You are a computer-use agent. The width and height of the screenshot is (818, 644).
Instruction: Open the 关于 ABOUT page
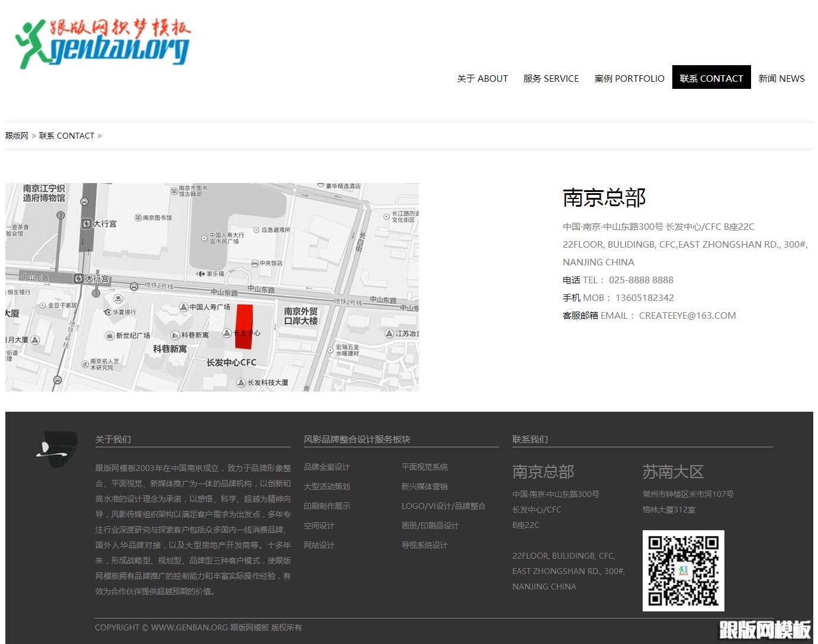482,78
